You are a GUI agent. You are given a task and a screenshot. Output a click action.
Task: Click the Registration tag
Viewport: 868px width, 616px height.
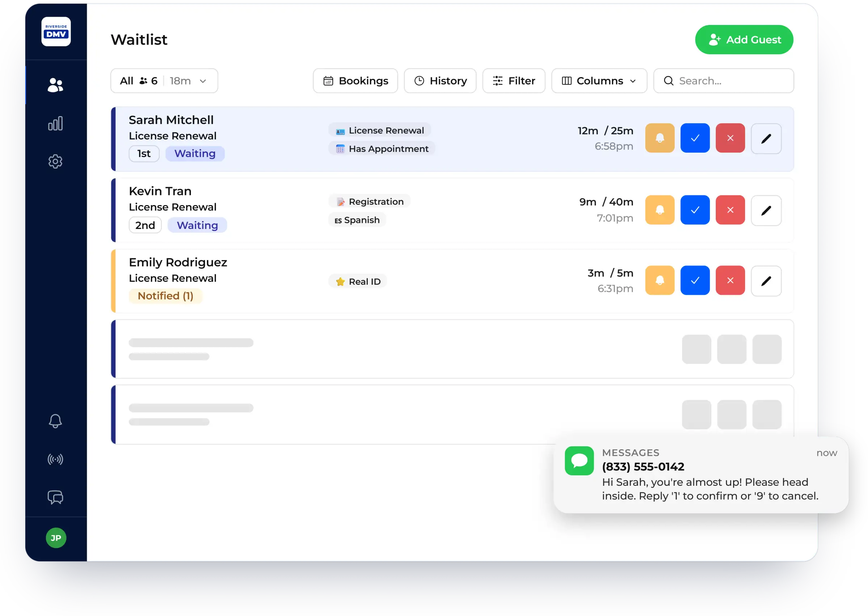(x=369, y=201)
